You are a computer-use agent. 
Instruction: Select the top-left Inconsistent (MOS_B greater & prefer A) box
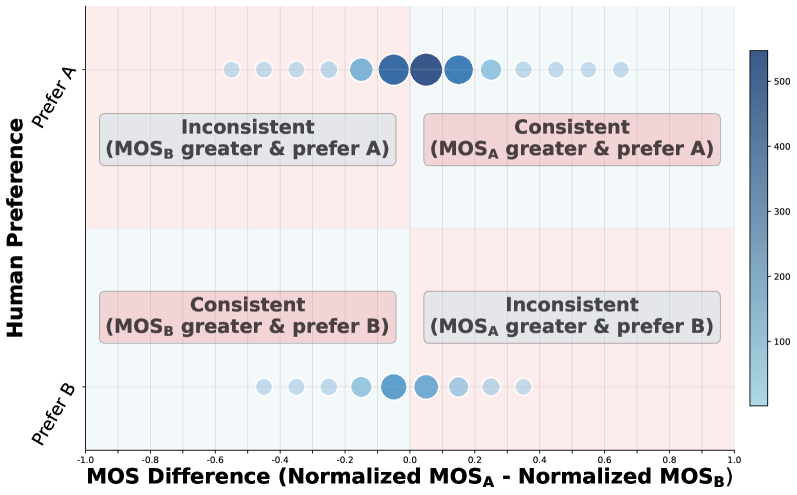click(247, 139)
